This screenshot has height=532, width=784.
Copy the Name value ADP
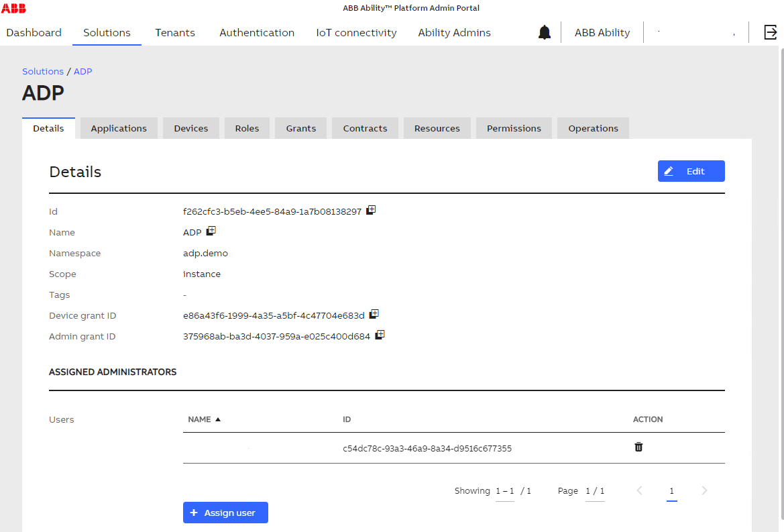click(x=211, y=231)
